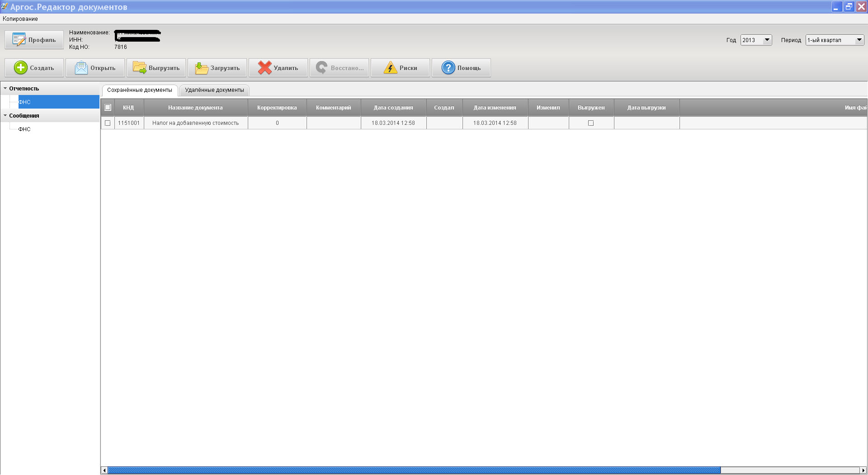Click the scrollbar right arrow
The image size is (868, 475).
[x=863, y=470]
